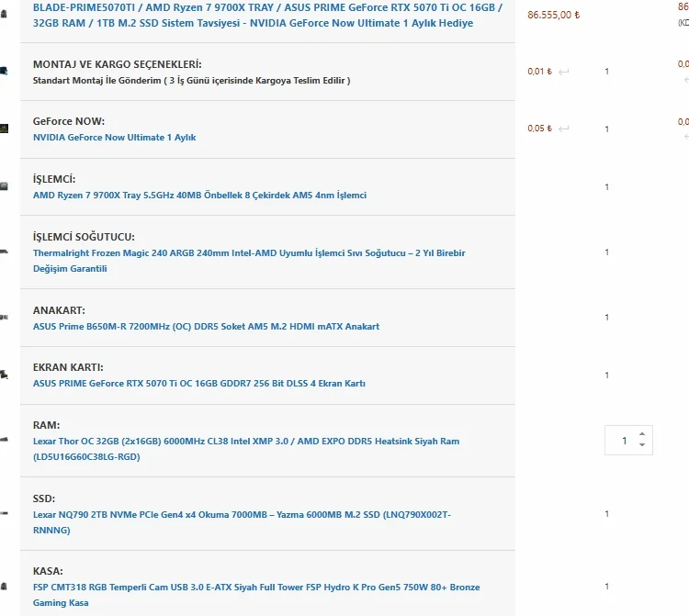Click the 0,05 ₺ GeForce NOW price

coord(540,129)
